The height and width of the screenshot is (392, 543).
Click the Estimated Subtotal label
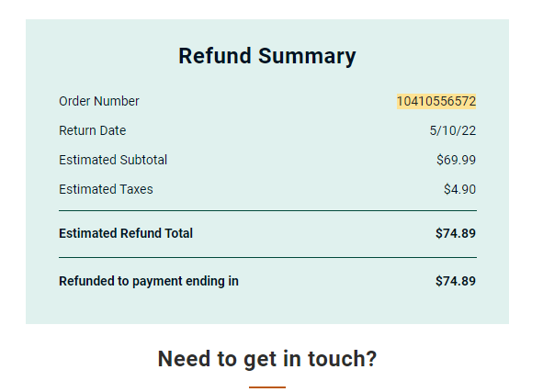pos(113,160)
